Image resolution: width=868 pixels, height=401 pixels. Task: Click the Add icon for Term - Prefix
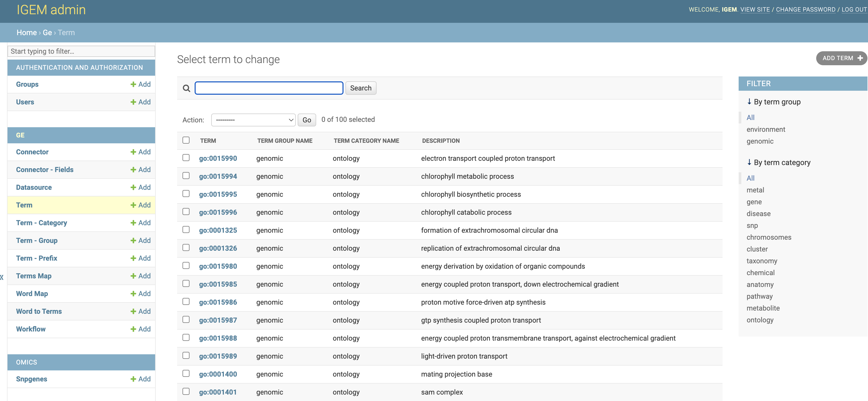(133, 258)
